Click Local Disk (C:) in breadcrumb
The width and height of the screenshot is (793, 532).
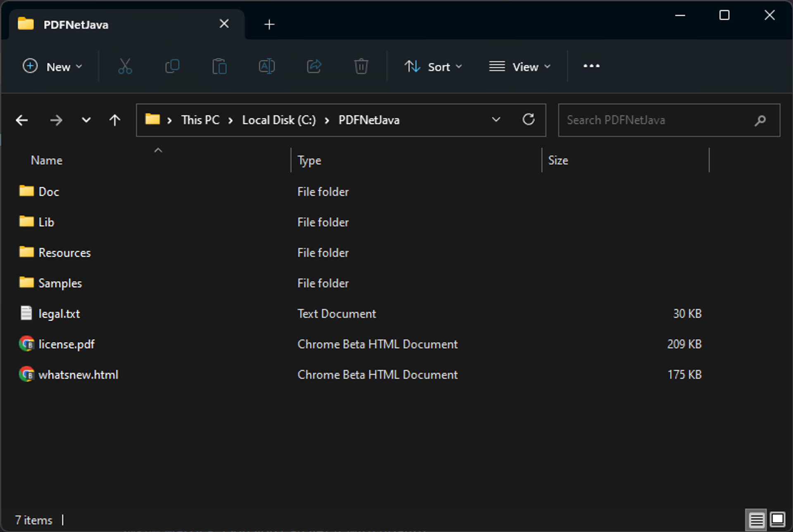[279, 120]
